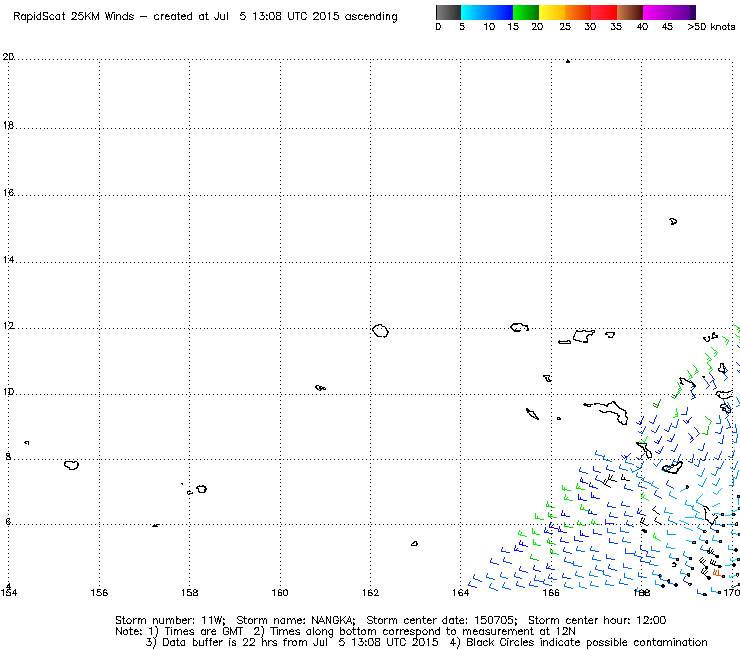740x650 pixels.
Task: Click longitude label "166" on bottom axis
Action: pos(551,592)
